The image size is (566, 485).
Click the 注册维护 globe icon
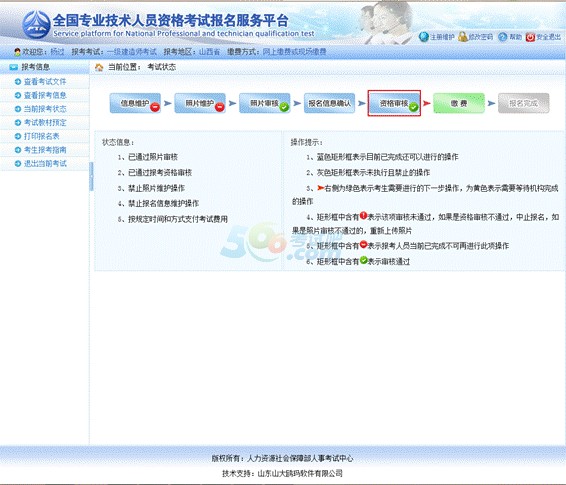(x=424, y=37)
